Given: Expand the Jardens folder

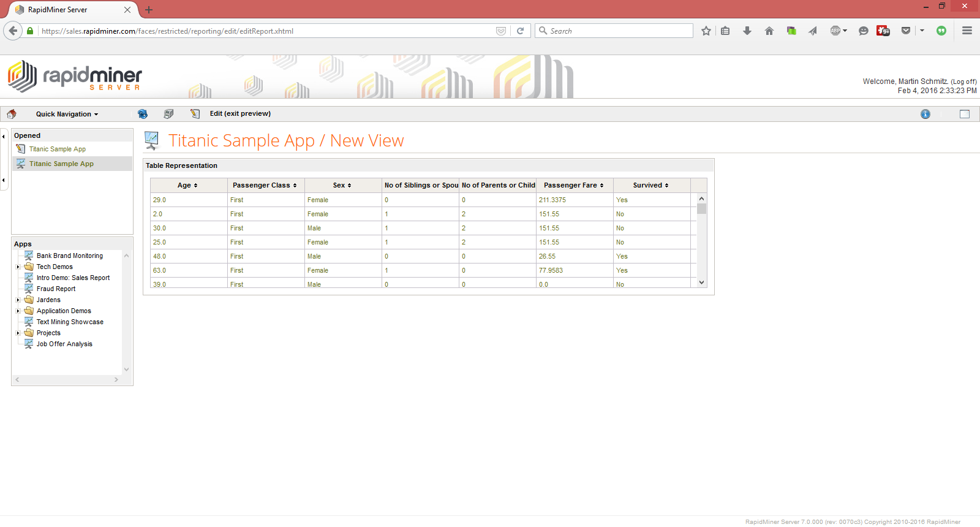Looking at the screenshot, I should 18,300.
